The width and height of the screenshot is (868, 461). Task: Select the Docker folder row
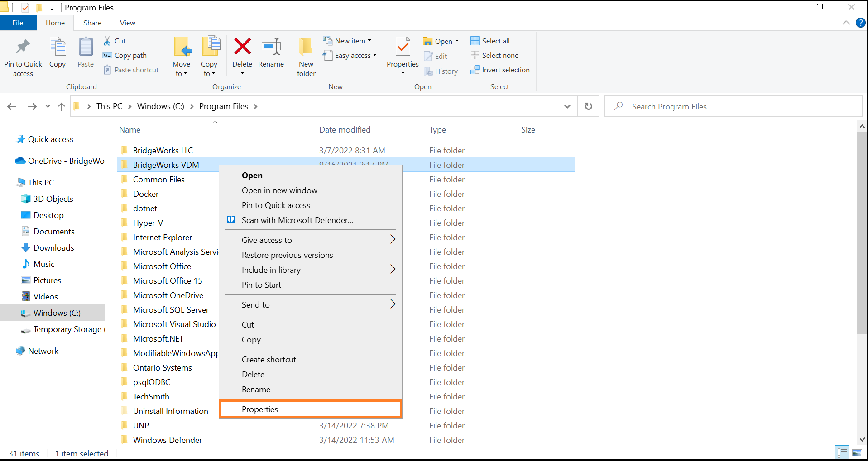coord(145,194)
